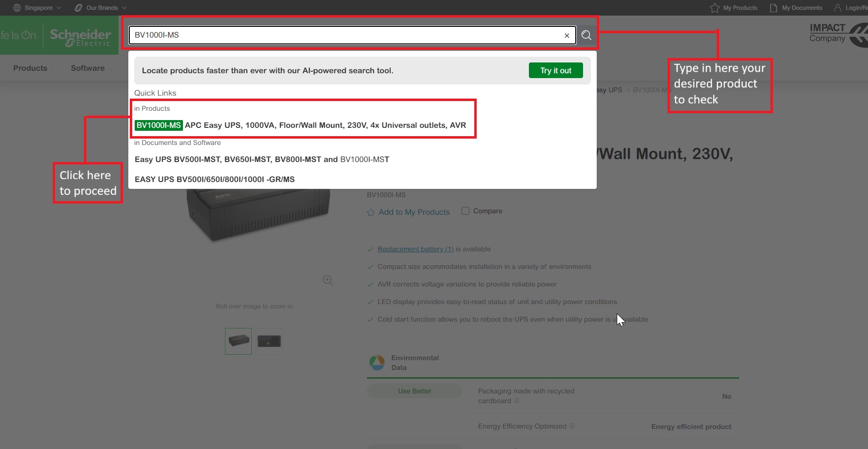Open Replacement battery (1) link
This screenshot has height=449, width=868.
tap(416, 249)
